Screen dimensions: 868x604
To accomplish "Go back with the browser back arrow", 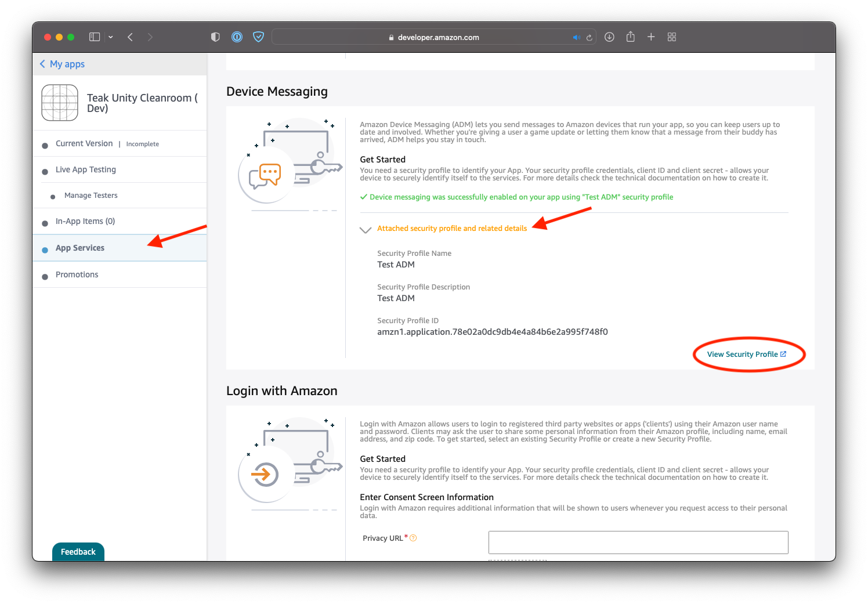I will [131, 37].
